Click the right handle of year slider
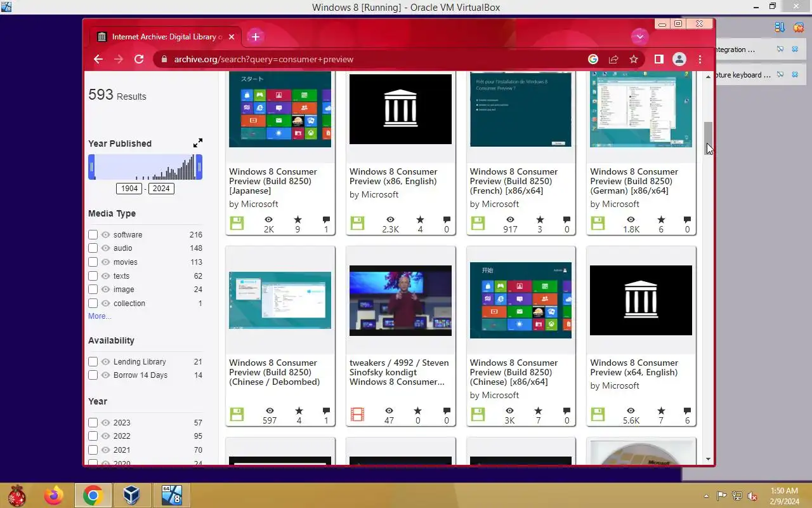Screen dimensions: 812x508 point(199,167)
